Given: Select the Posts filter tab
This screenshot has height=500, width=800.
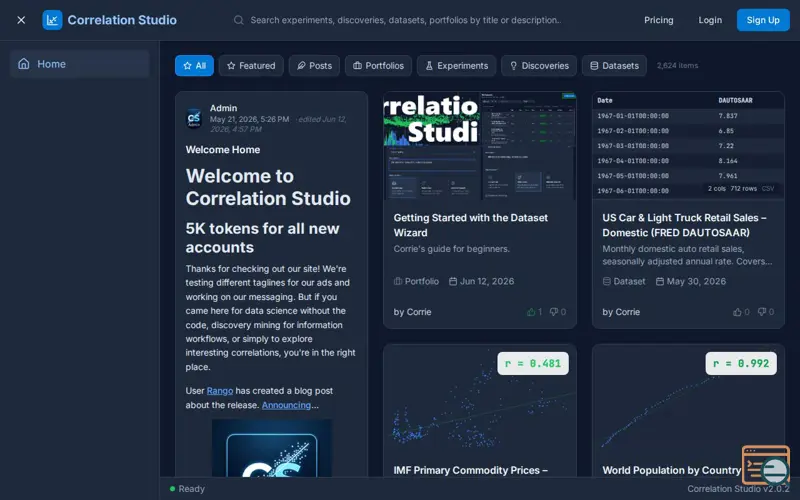Looking at the screenshot, I should pyautogui.click(x=314, y=65).
